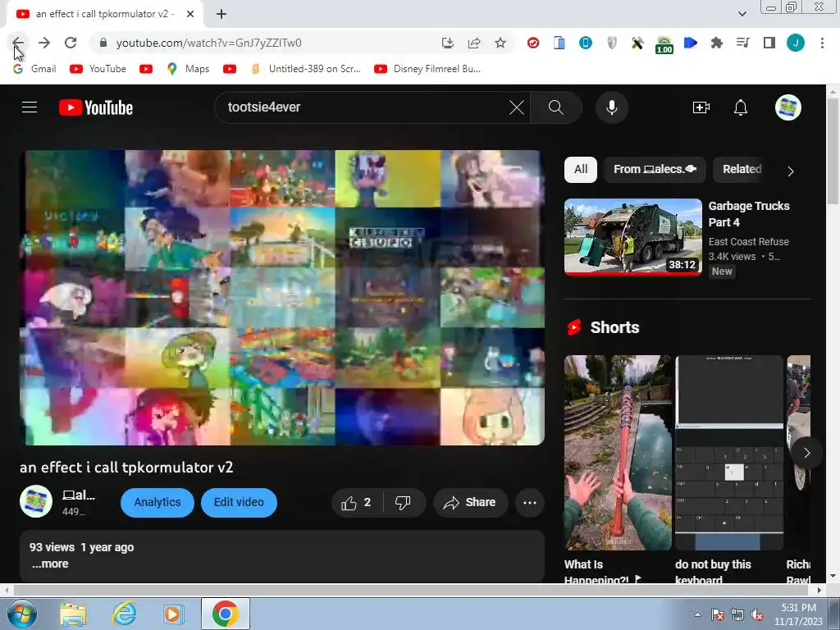
Task: Dislike the video with thumbs down
Action: [404, 503]
